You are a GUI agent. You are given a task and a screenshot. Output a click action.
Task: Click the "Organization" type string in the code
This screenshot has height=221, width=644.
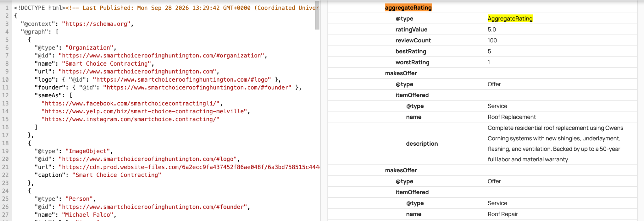pyautogui.click(x=89, y=48)
